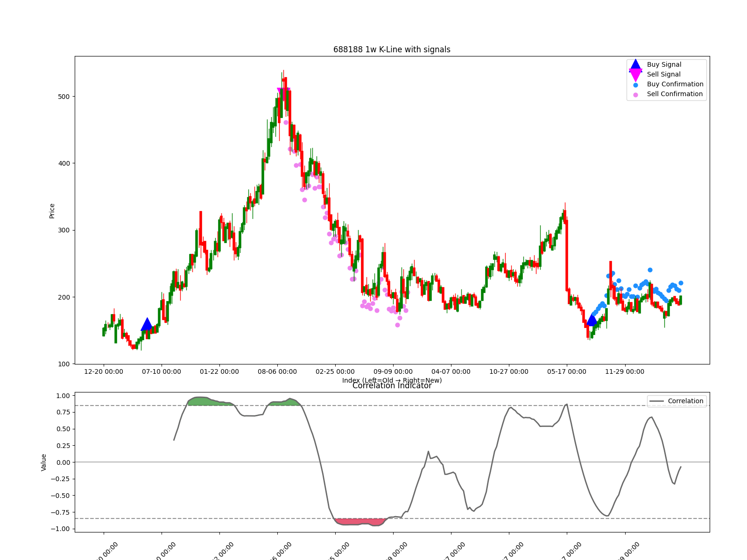Click the '11-29 00:00' date tick
The width and height of the screenshot is (747, 560).
click(x=625, y=371)
